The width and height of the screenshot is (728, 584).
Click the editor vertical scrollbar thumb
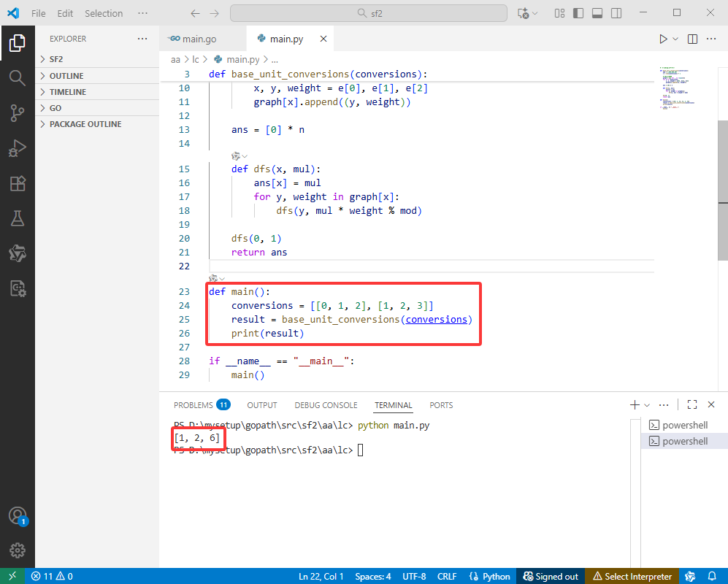point(722,191)
